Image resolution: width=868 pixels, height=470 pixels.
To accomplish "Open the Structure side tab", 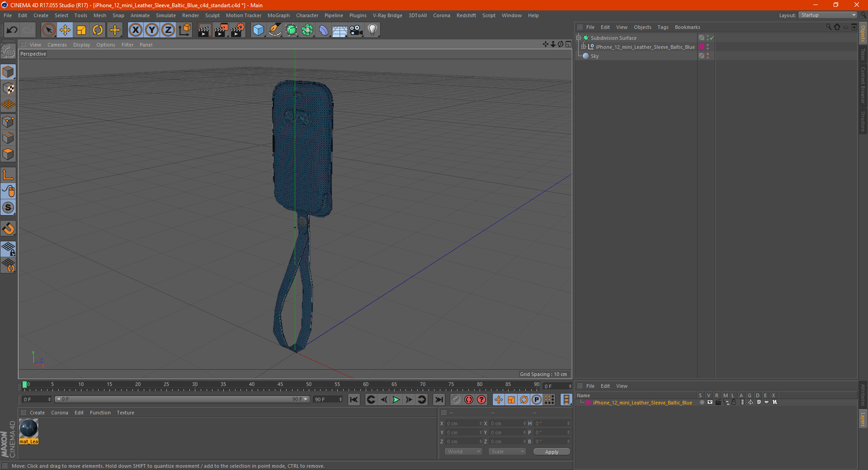I will 863,121.
